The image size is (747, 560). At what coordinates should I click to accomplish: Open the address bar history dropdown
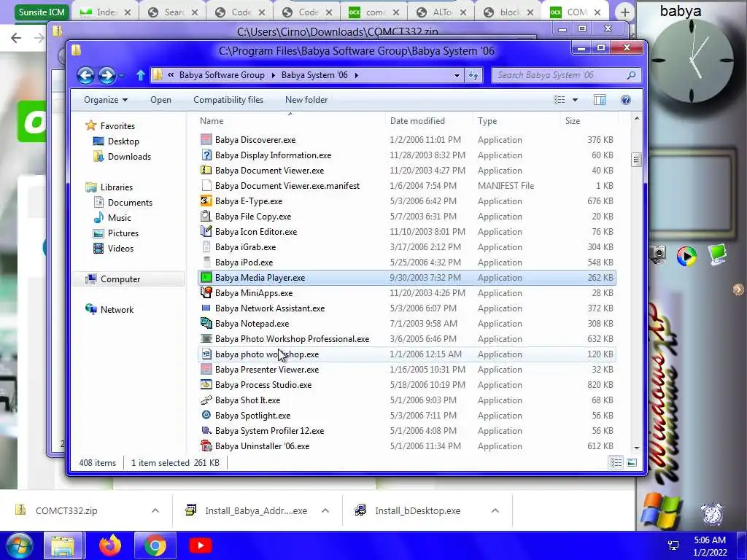457,75
